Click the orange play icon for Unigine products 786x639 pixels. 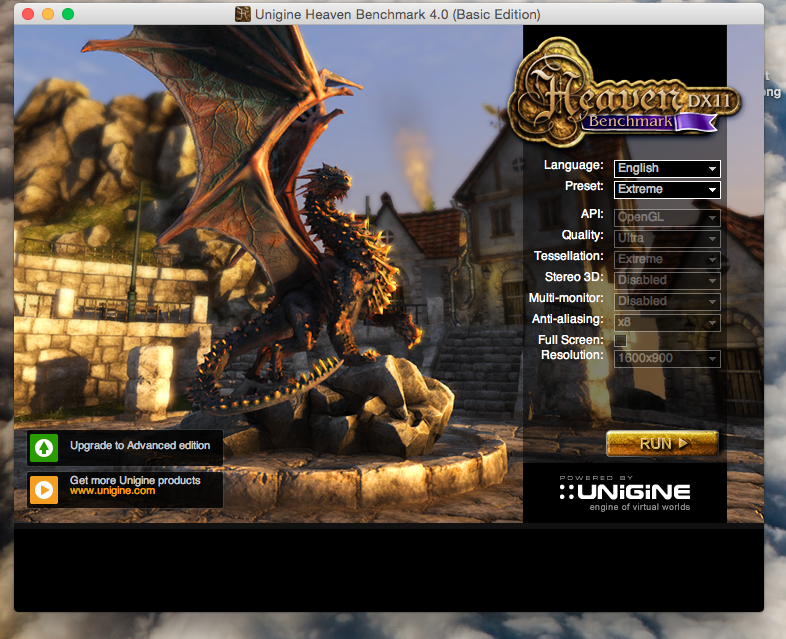[44, 489]
